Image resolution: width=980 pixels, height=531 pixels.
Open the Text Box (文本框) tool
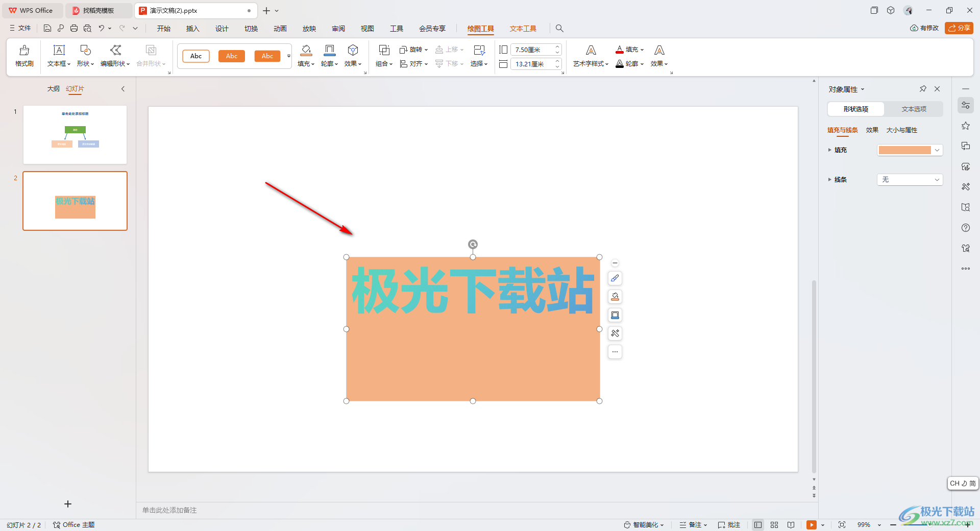tap(59, 50)
